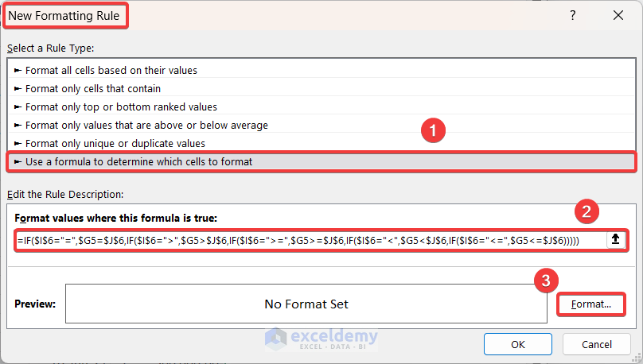Click the 'New Formatting Rule' title text
This screenshot has width=643, height=364.
(x=64, y=15)
